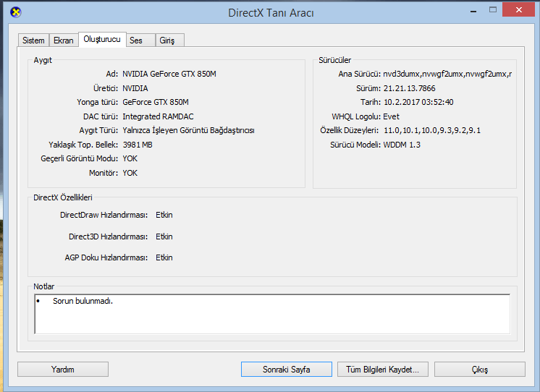The image size is (540, 392).
Task: Close the DirectX Tanı Aracı window
Action: (x=519, y=10)
